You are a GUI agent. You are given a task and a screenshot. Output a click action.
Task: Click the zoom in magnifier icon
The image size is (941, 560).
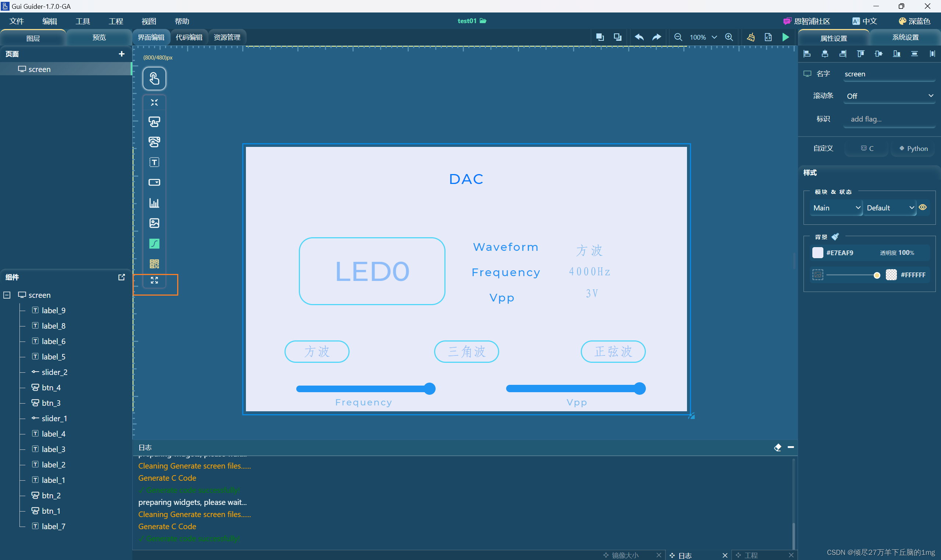(729, 37)
